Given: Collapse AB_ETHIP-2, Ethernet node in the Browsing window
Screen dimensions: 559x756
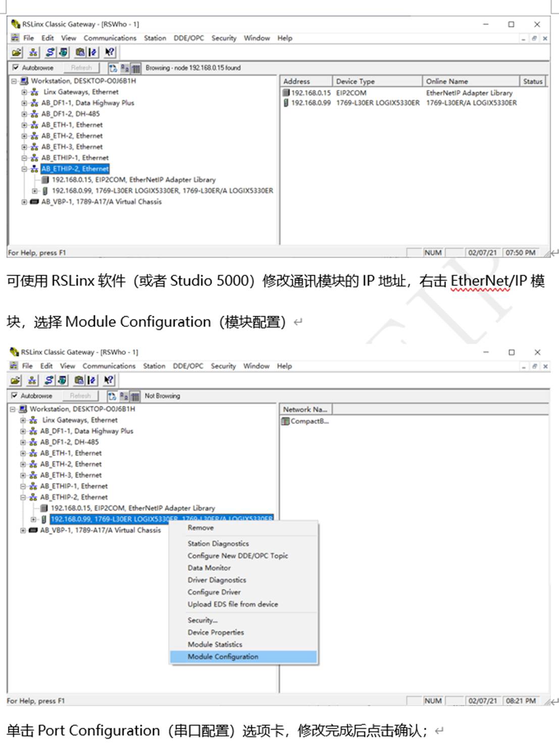Looking at the screenshot, I should (x=24, y=169).
